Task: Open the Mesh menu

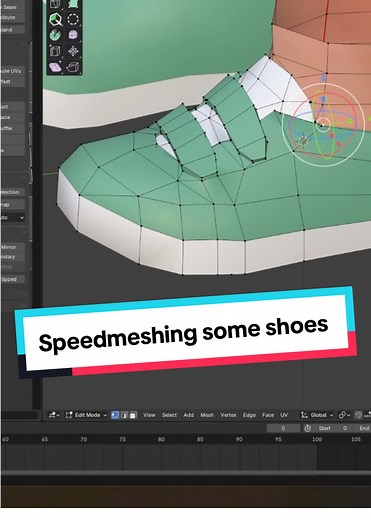Action: (207, 415)
